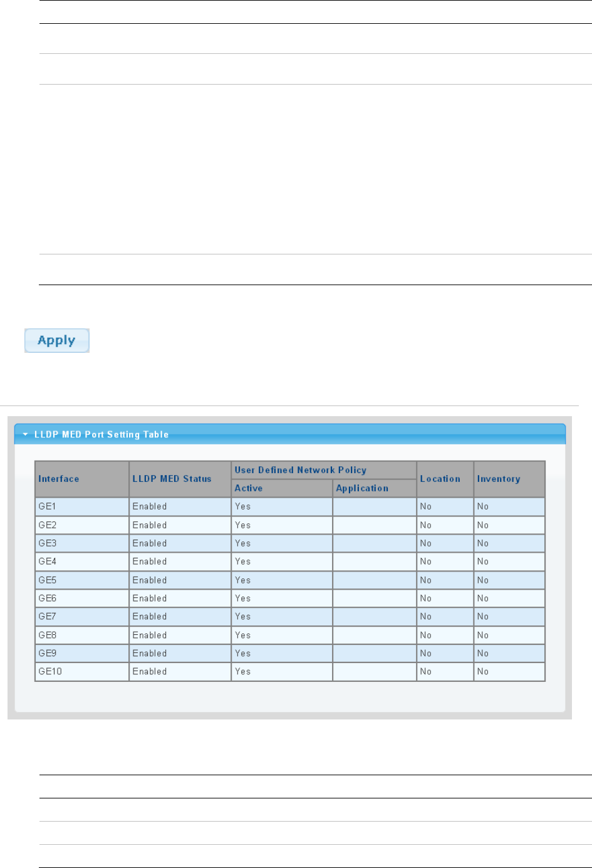Select the GE6 interface cell
Screen dimensions: 592x868
point(82,599)
